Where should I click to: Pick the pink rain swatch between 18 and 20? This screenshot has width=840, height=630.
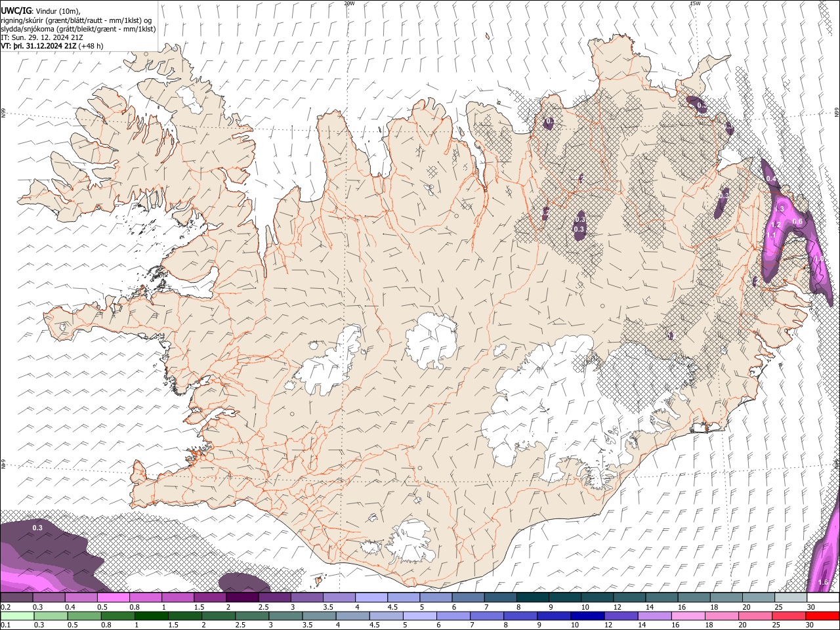pos(721,616)
